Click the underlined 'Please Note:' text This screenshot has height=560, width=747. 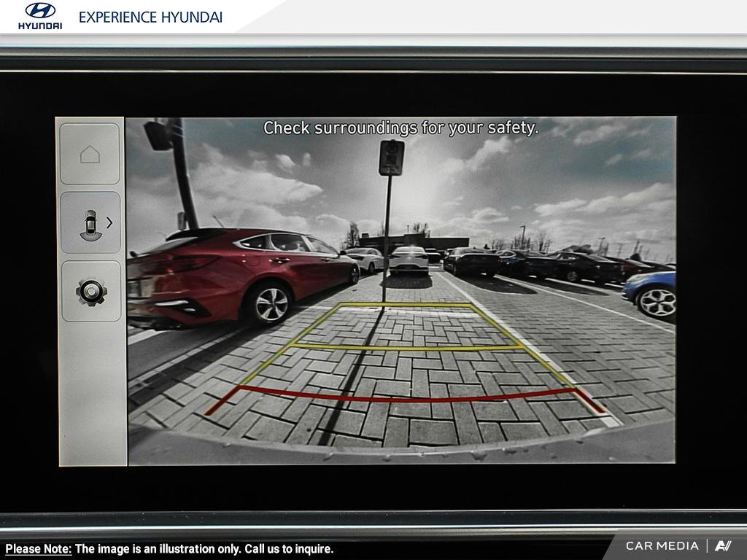click(39, 549)
